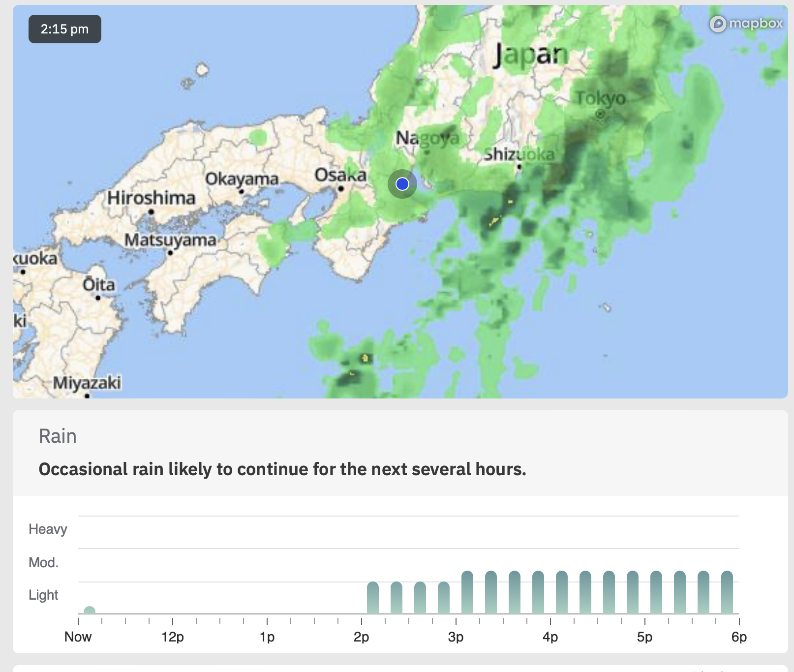Click the 1p time axis label
The width and height of the screenshot is (794, 672).
pyautogui.click(x=267, y=637)
